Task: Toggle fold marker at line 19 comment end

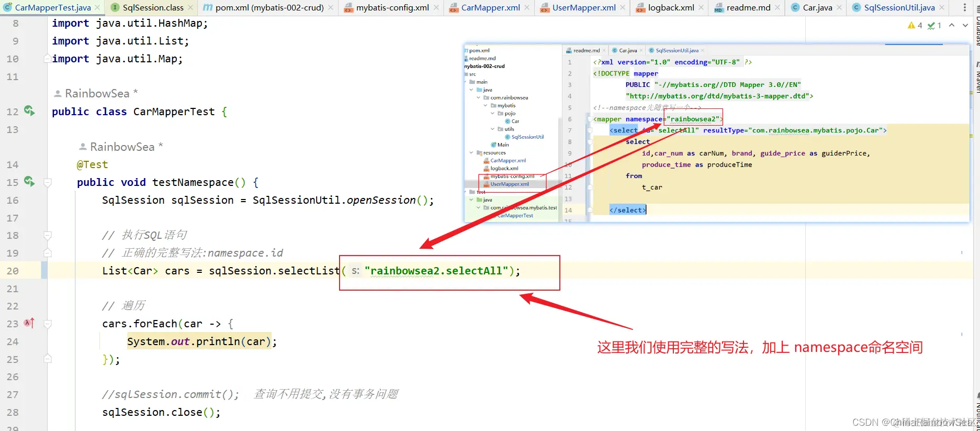Action: point(48,253)
